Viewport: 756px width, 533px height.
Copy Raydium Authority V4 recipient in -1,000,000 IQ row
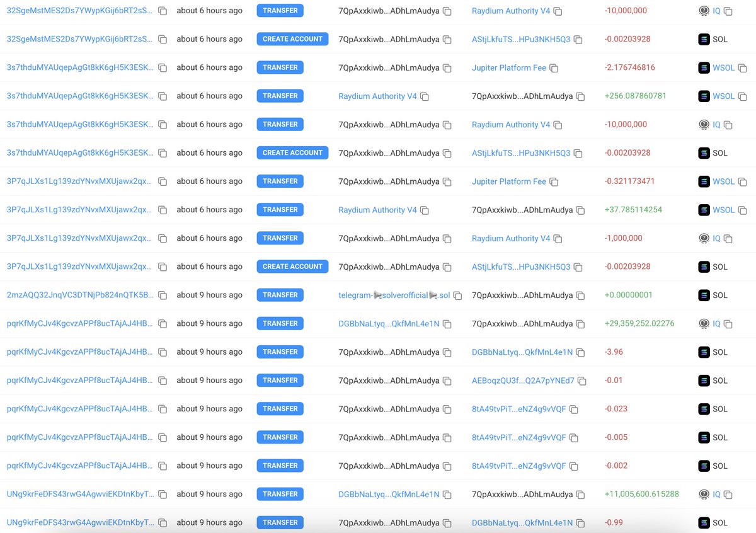click(558, 239)
